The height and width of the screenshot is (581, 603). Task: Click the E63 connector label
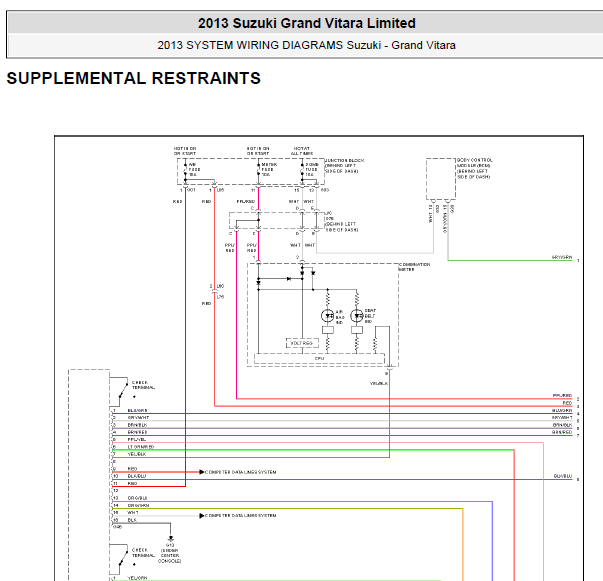tap(325, 190)
